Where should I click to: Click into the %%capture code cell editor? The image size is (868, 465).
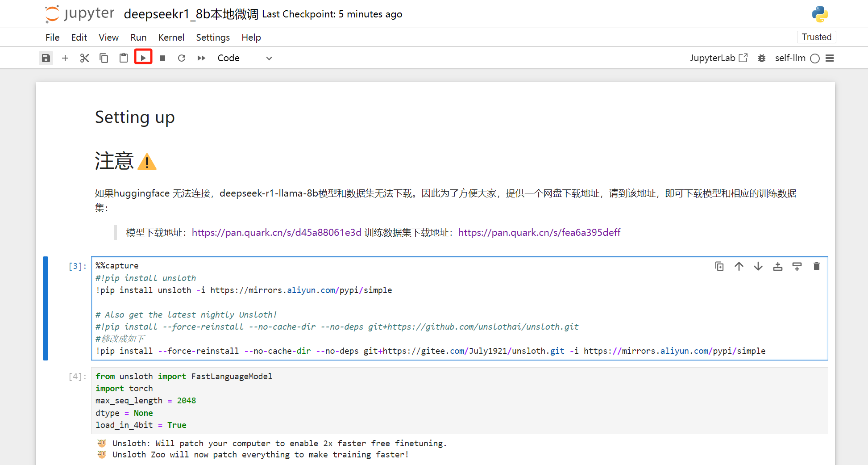coord(460,308)
